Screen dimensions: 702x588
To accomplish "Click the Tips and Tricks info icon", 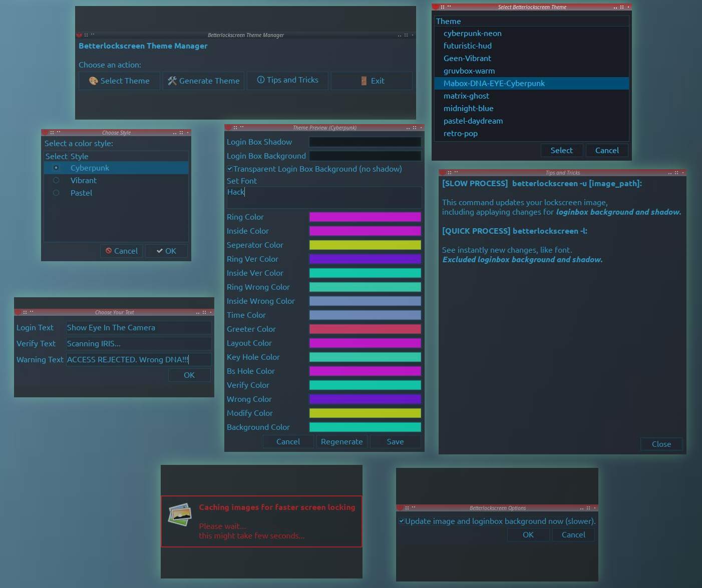I will (260, 80).
